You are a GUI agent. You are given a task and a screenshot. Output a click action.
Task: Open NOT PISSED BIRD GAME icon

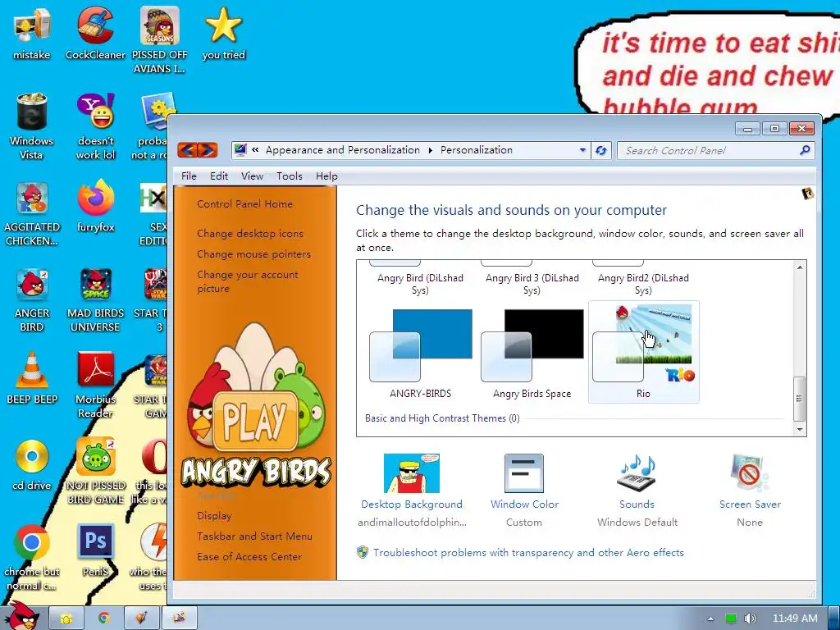tap(95, 472)
